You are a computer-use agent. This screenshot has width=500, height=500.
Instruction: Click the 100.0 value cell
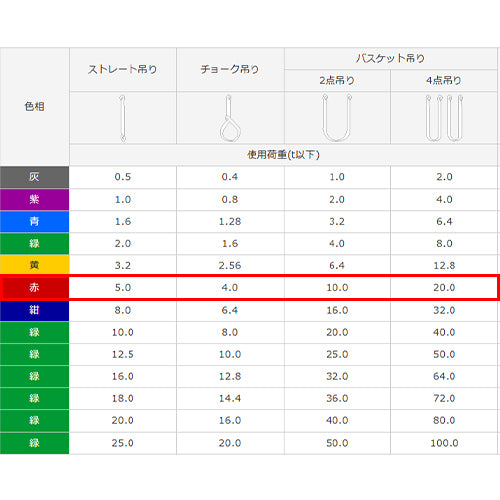coord(444,443)
